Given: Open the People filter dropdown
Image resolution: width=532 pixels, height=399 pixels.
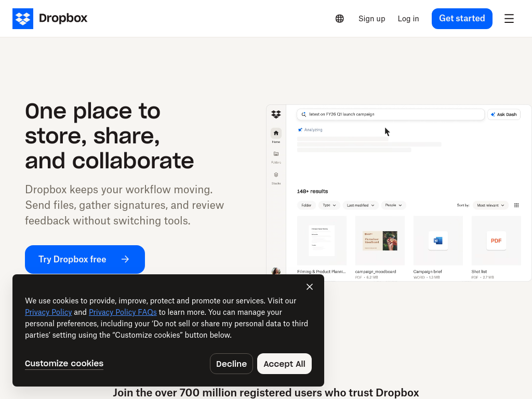Looking at the screenshot, I should (x=394, y=205).
